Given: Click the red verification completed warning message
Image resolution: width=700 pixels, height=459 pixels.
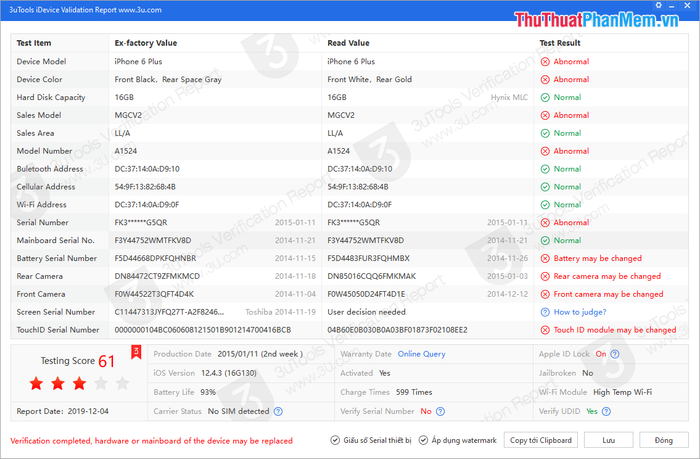Looking at the screenshot, I should pos(151,441).
